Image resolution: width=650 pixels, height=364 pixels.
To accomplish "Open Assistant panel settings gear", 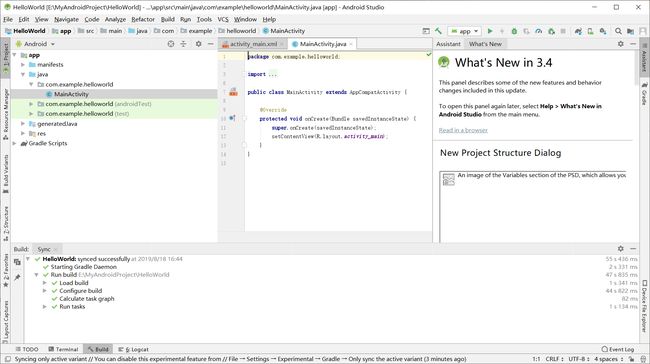I will 621,44.
